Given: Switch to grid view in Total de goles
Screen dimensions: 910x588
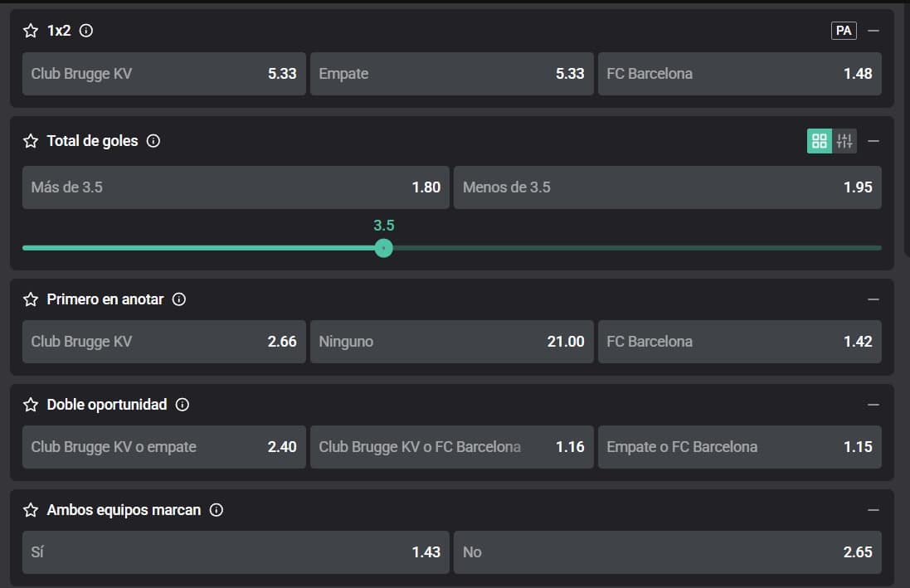Looking at the screenshot, I should [820, 141].
